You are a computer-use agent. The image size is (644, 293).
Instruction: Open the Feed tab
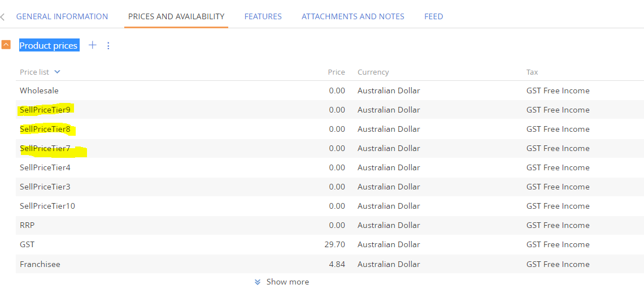coord(434,16)
